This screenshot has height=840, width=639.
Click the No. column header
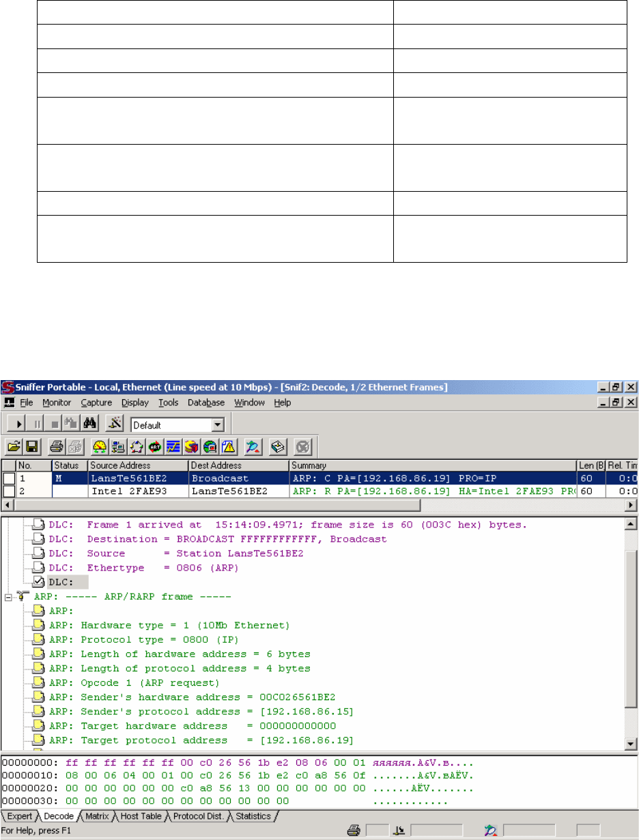click(x=34, y=465)
